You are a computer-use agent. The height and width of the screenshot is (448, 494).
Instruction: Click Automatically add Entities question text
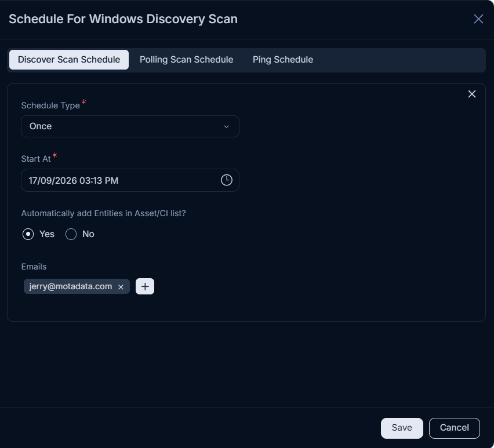tap(103, 213)
